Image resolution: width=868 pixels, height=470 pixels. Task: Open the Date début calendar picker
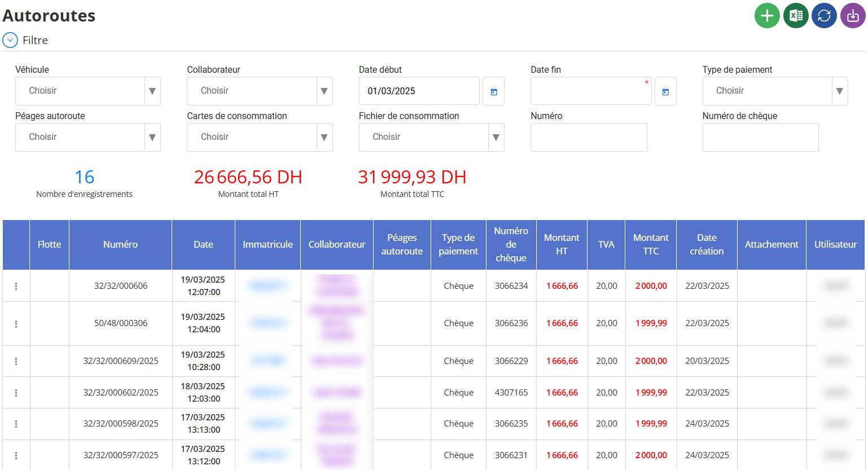[493, 91]
